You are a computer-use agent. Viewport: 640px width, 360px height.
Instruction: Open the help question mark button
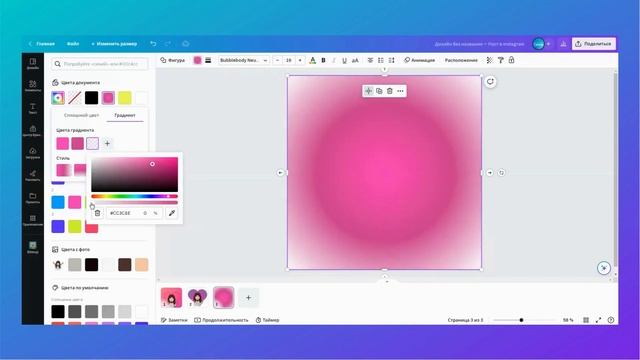[x=611, y=320]
